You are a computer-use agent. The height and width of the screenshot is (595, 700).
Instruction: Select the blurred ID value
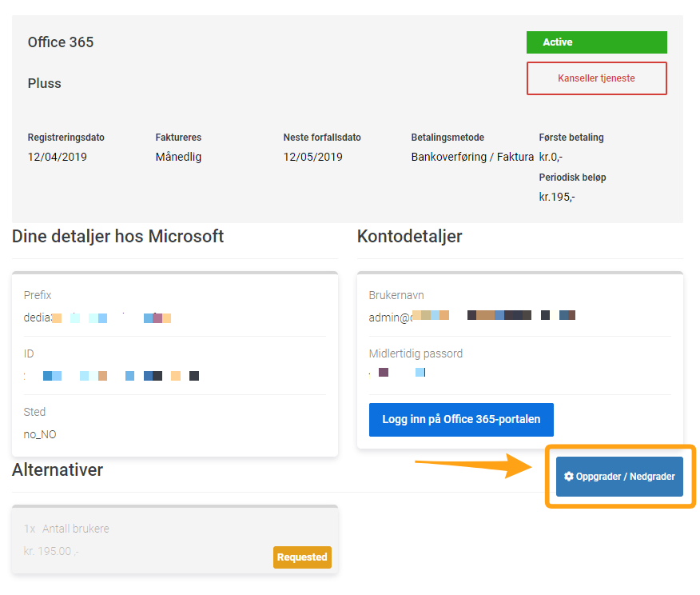pyautogui.click(x=112, y=376)
